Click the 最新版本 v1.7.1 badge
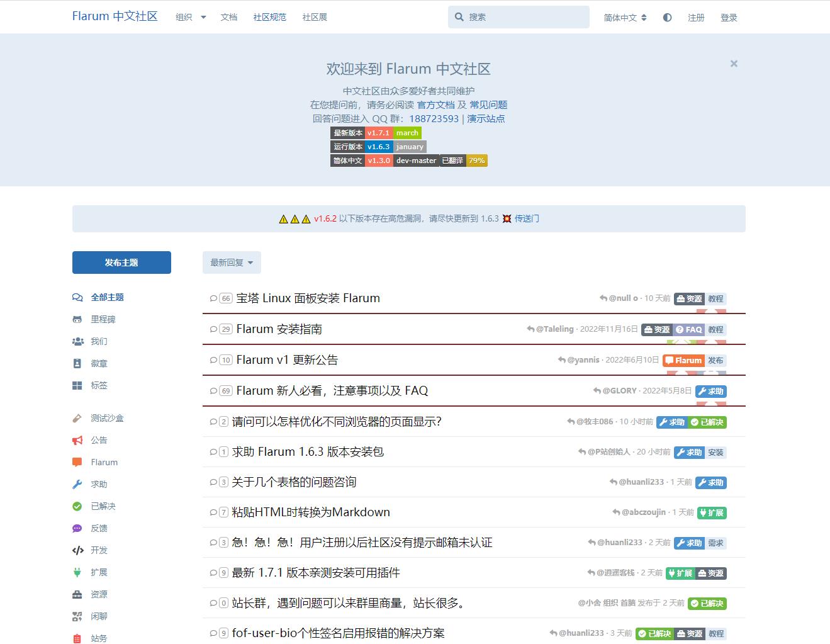 click(x=376, y=133)
